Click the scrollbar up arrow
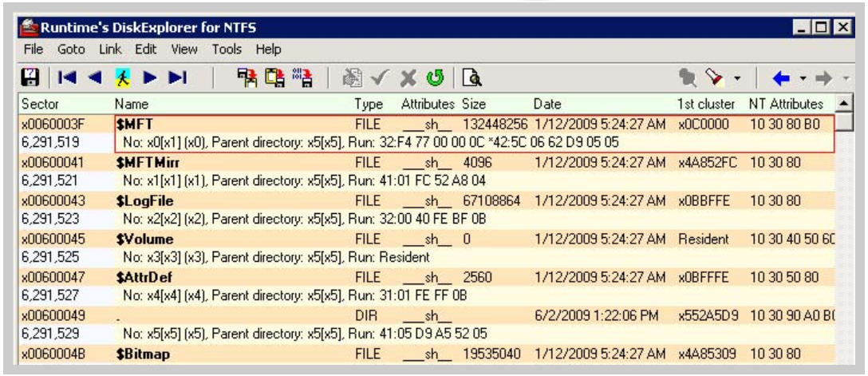868x376 pixels. [x=843, y=104]
